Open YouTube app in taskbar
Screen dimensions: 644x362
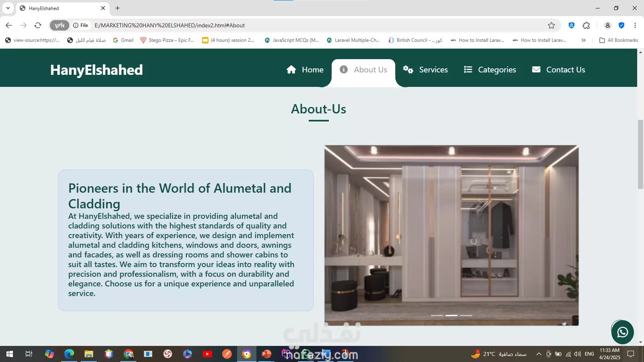coord(207,354)
